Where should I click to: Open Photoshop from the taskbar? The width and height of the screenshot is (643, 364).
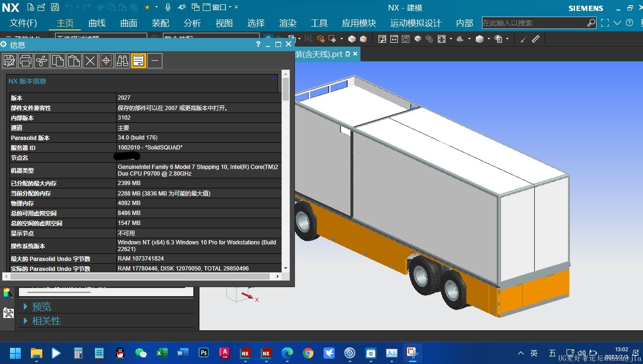pos(204,353)
